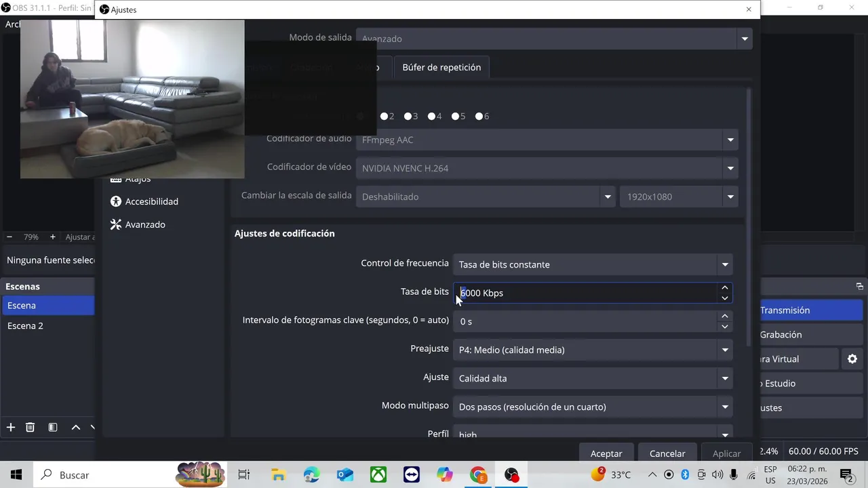Open the Windows Start menu
Viewport: 868px width, 488px height.
point(16,474)
